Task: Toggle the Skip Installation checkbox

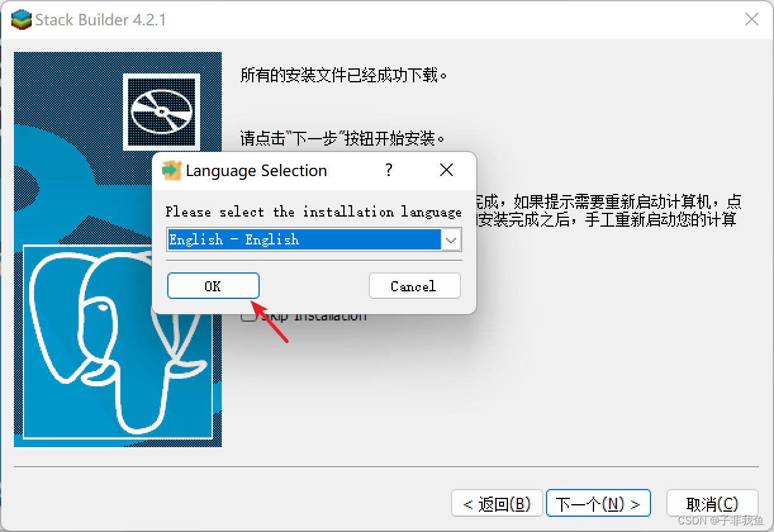Action: [249, 315]
